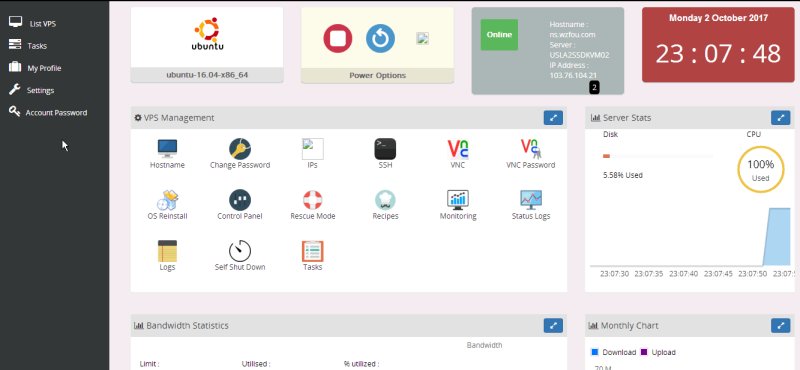Open List VPS in sidebar
The height and width of the screenshot is (370, 800).
point(33,23)
